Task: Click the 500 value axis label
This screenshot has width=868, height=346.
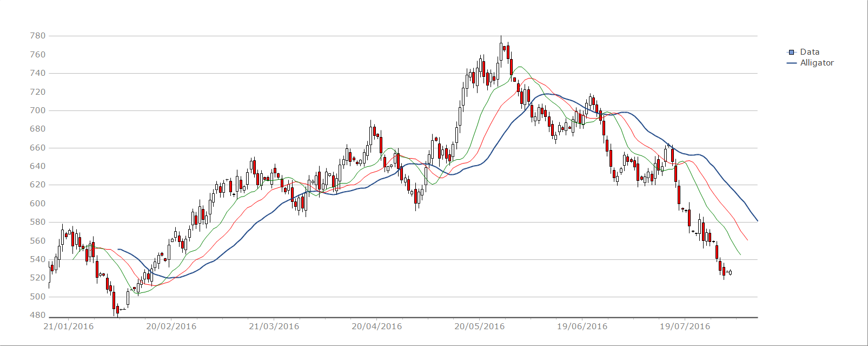Action: click(38, 297)
